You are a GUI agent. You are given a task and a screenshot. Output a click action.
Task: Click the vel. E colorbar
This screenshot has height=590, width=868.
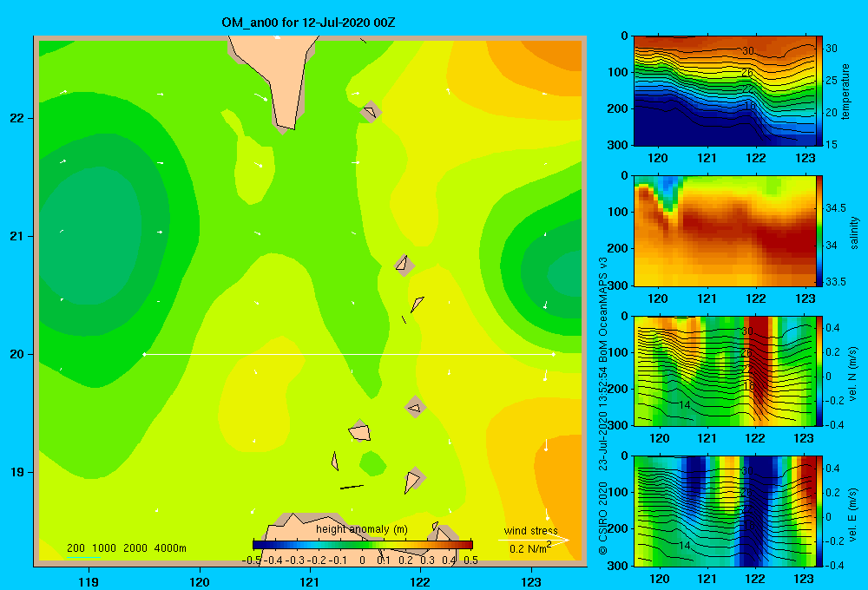click(819, 511)
